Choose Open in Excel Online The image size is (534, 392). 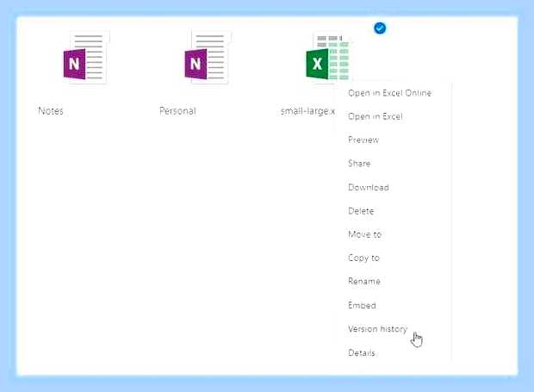click(389, 93)
